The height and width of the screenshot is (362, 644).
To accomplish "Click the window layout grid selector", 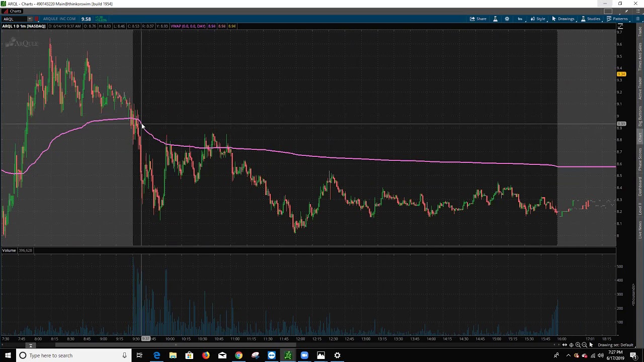I will (608, 12).
